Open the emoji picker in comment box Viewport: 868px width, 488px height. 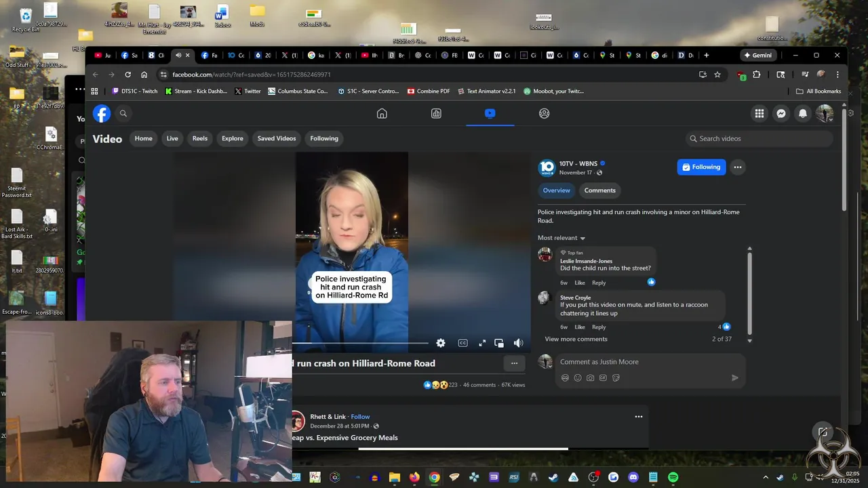578,378
